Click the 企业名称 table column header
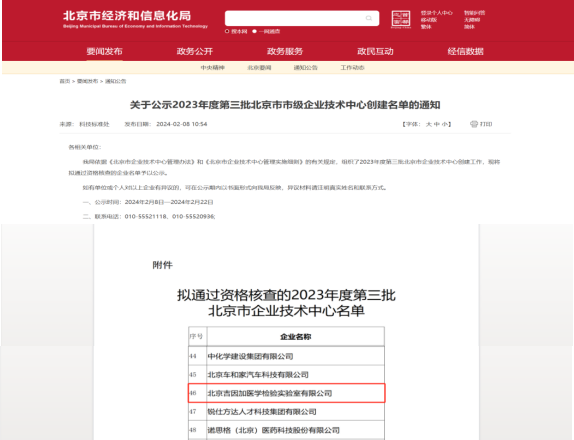This screenshot has height=440, width=574. tap(296, 337)
